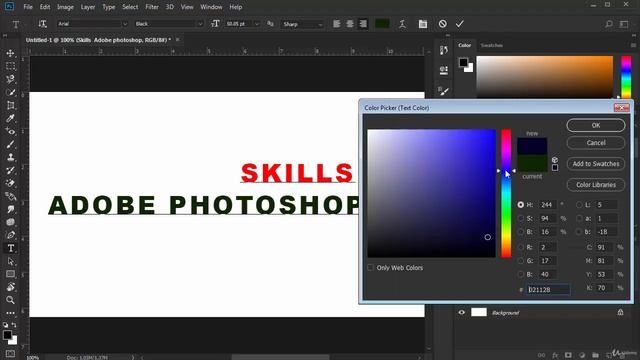Screen dimensions: 640x360
Task: Center align the text
Action: point(350,24)
